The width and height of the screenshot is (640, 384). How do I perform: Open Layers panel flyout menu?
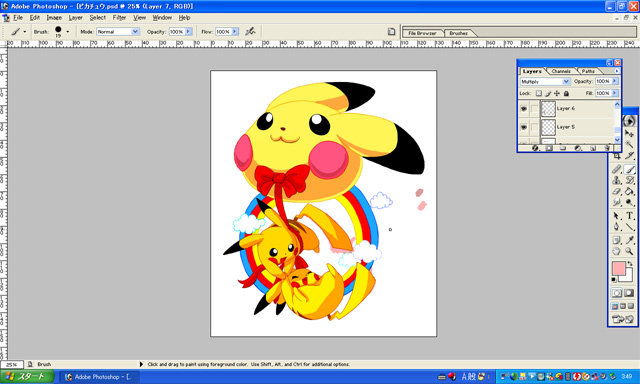(616, 71)
